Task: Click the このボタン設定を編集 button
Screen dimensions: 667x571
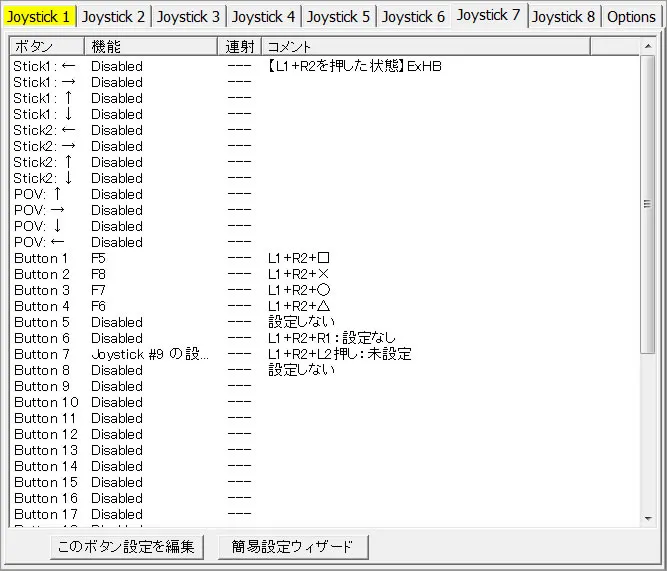Action: pyautogui.click(x=126, y=547)
